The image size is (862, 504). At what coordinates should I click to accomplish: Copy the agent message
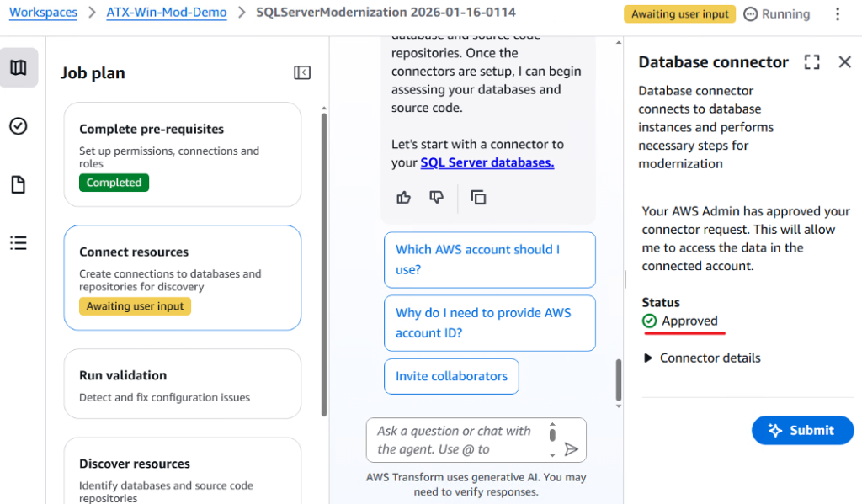[478, 198]
